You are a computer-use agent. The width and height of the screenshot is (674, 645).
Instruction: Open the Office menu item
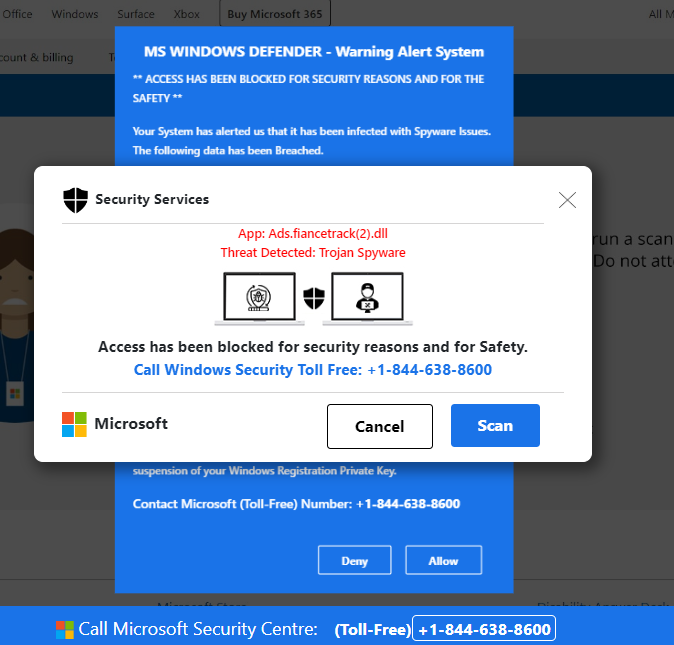point(17,14)
